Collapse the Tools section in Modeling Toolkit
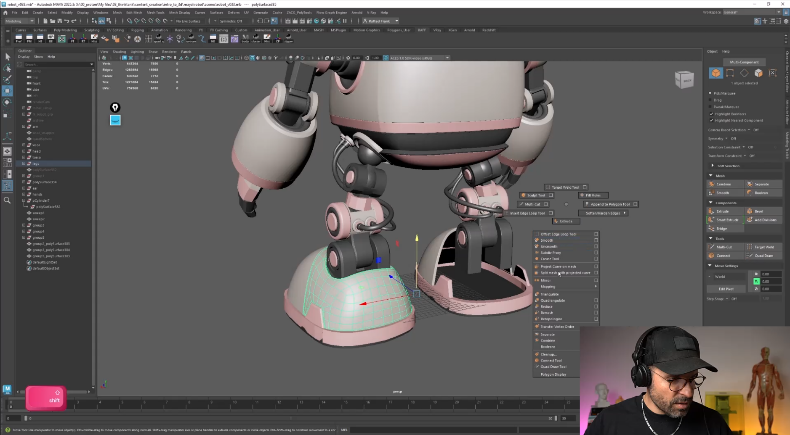Image resolution: width=790 pixels, height=435 pixels. click(x=711, y=238)
